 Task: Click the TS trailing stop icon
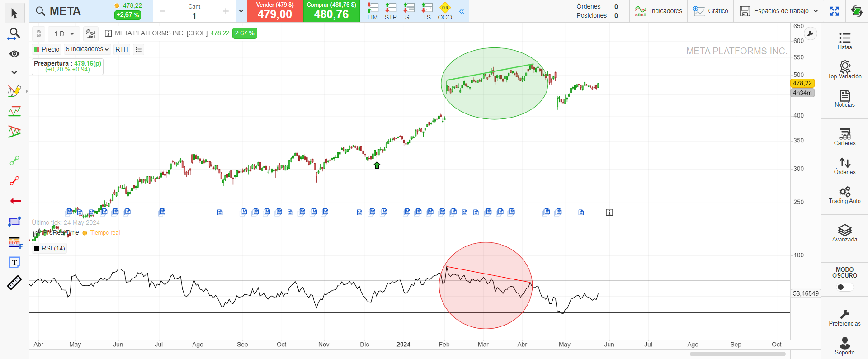(427, 11)
